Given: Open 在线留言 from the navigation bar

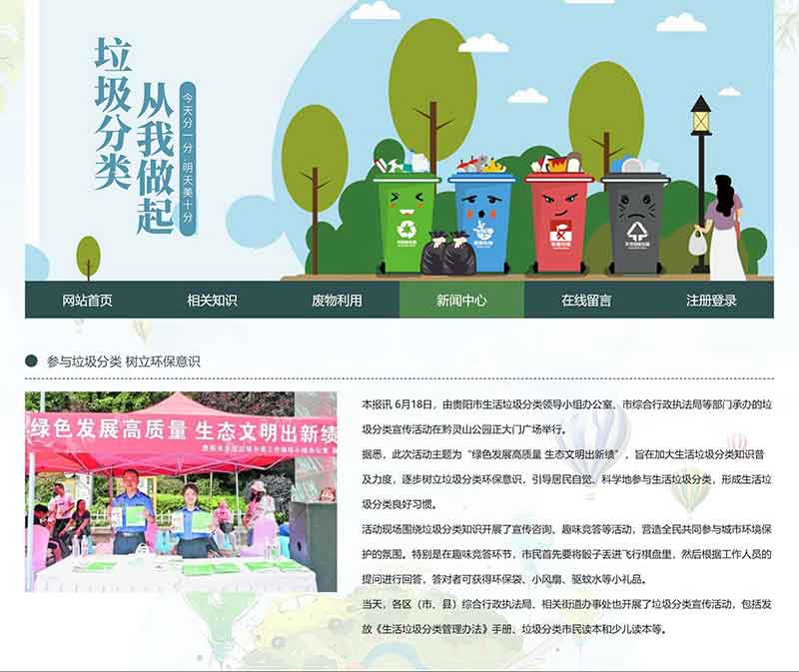Looking at the screenshot, I should click(x=586, y=300).
